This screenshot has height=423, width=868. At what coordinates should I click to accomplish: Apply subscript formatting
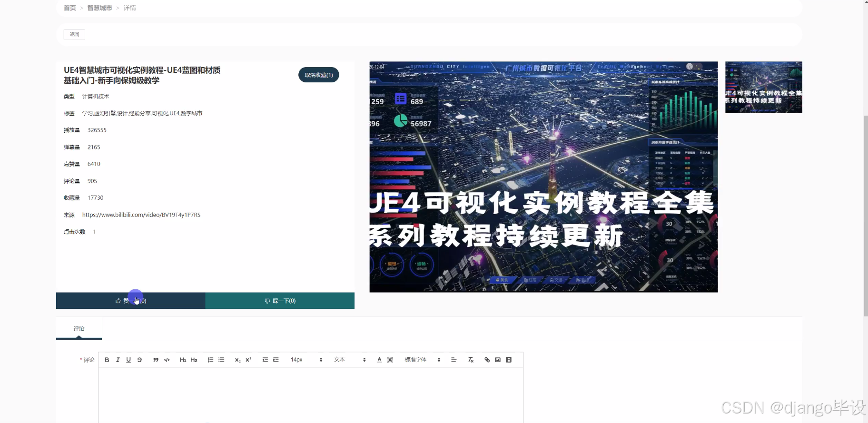pos(237,360)
